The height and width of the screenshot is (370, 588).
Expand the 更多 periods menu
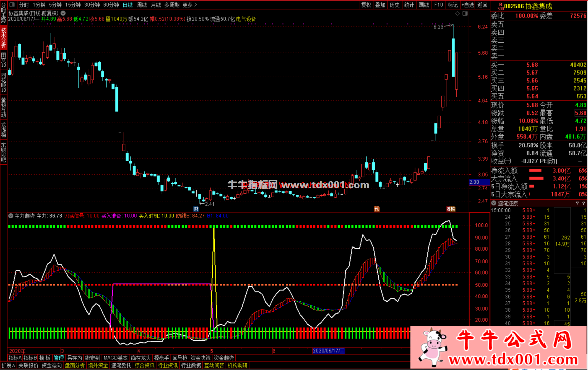[x=190, y=5]
